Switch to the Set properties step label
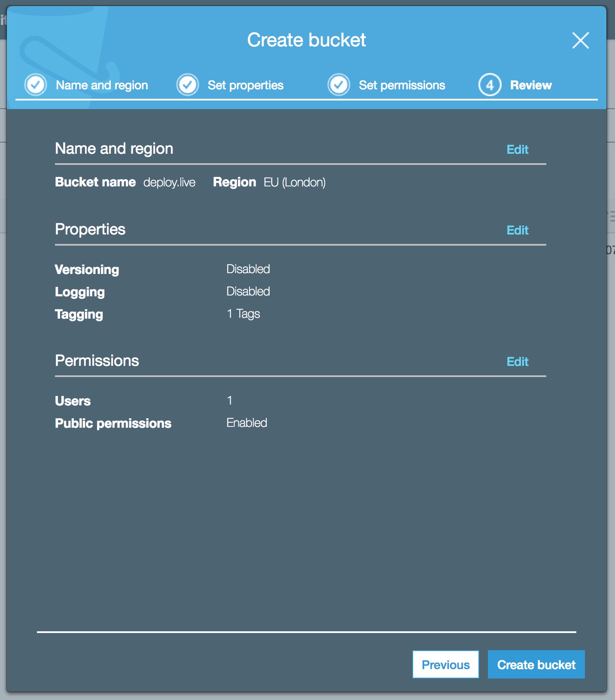 [245, 85]
